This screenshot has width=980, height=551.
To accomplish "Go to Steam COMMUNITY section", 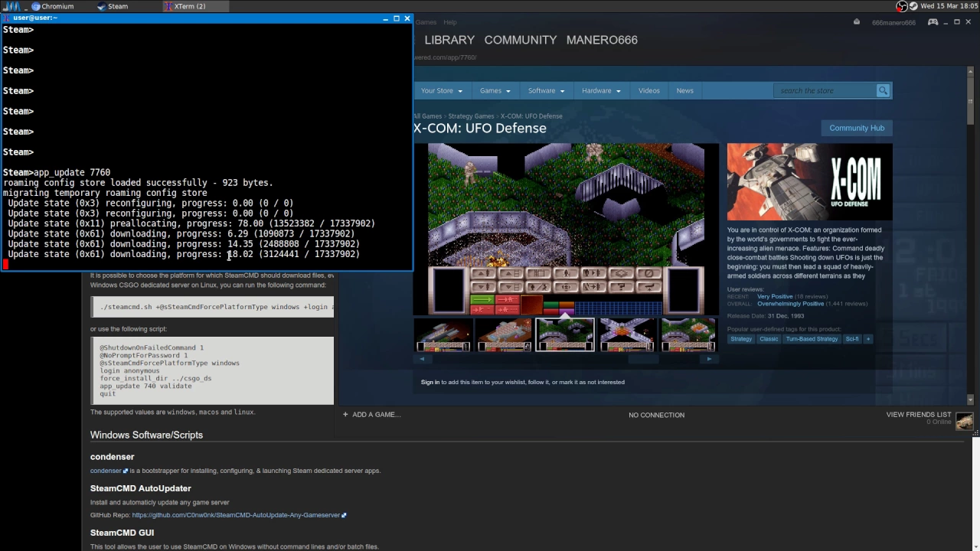I will pos(521,40).
